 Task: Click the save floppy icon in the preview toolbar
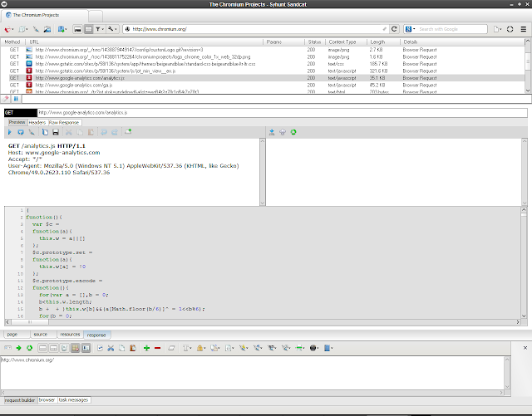click(x=56, y=132)
